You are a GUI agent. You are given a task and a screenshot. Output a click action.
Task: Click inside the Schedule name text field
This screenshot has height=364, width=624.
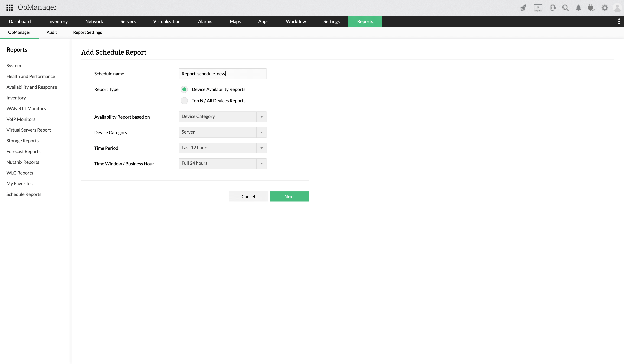pos(222,74)
